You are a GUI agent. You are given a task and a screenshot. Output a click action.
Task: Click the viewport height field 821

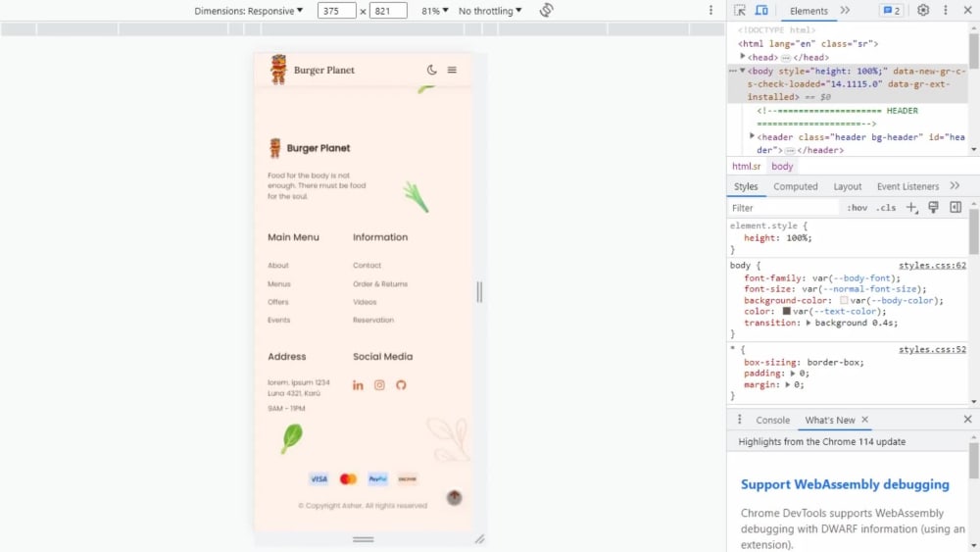click(x=387, y=11)
